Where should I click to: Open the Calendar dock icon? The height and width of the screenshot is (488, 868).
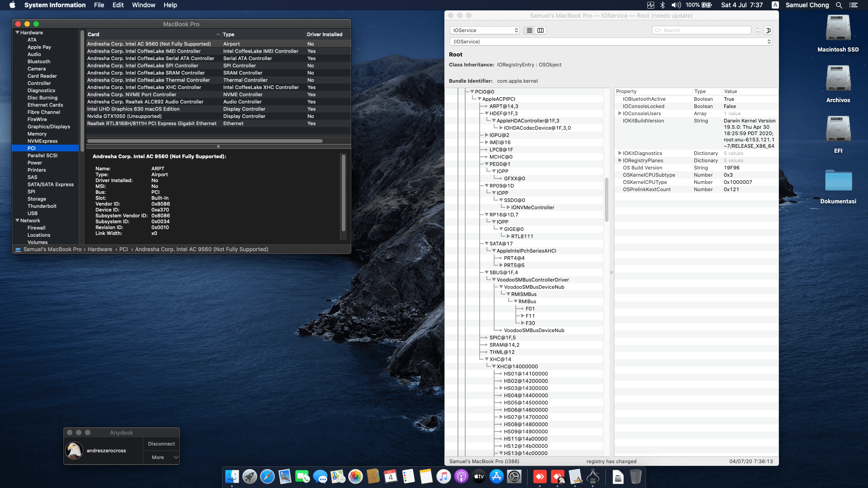click(391, 476)
